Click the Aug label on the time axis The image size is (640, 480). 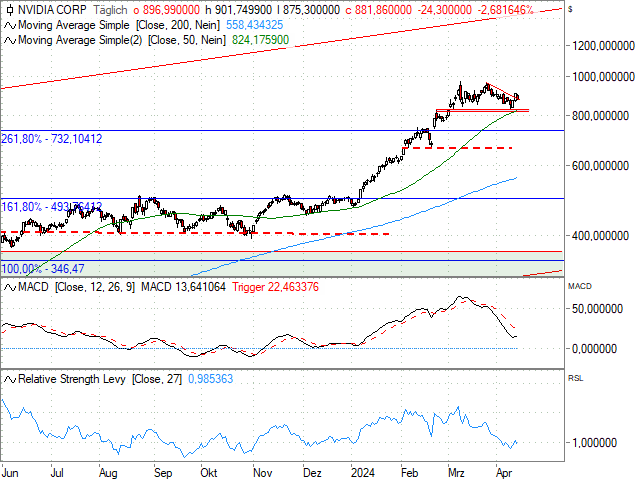pyautogui.click(x=108, y=473)
